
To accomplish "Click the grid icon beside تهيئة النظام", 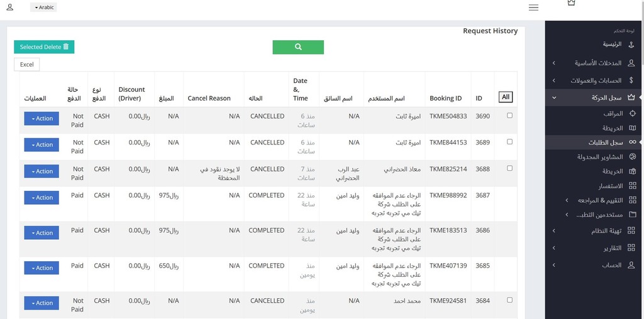I will click(x=631, y=231).
